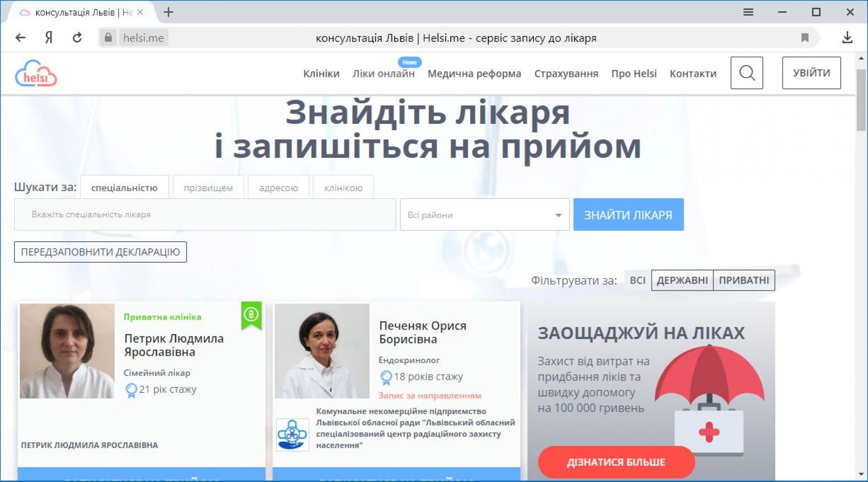Viewport: 868px width, 482px height.
Task: Click the 'Приватна клініка' label
Action: tap(162, 317)
